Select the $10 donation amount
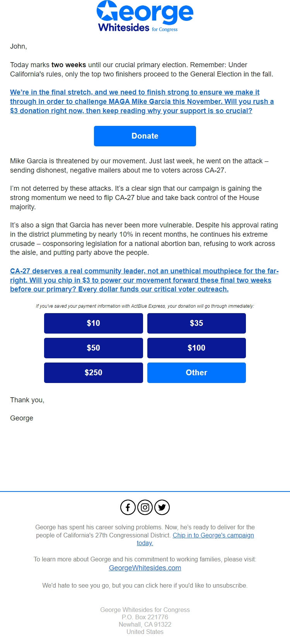This screenshot has height=644, width=290. point(93,323)
